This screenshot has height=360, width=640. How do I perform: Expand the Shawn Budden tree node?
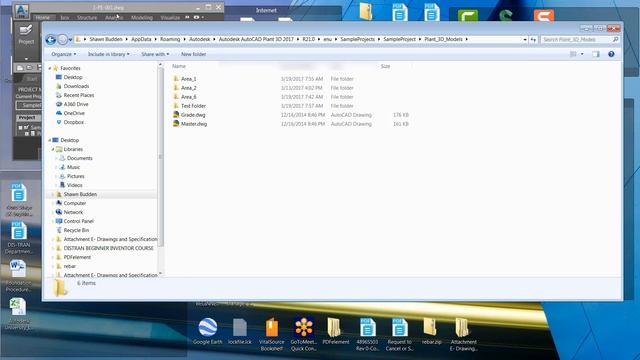coord(53,194)
